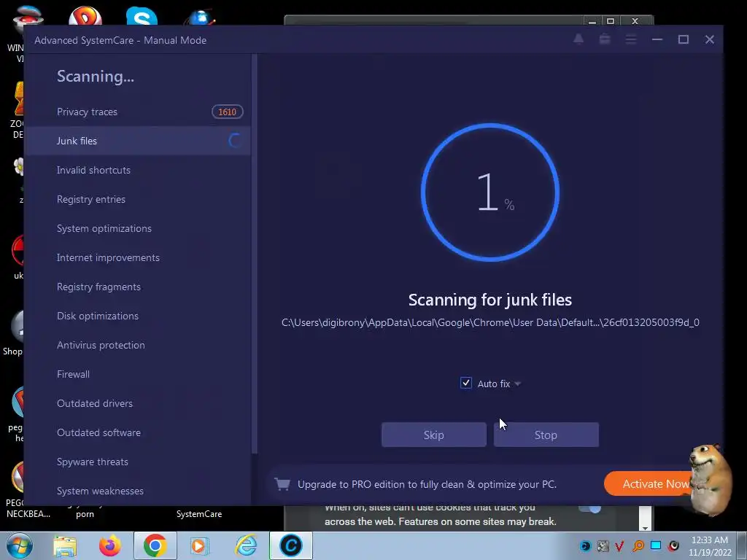747x560 pixels.
Task: Select Disk optimizations item
Action: click(137, 316)
